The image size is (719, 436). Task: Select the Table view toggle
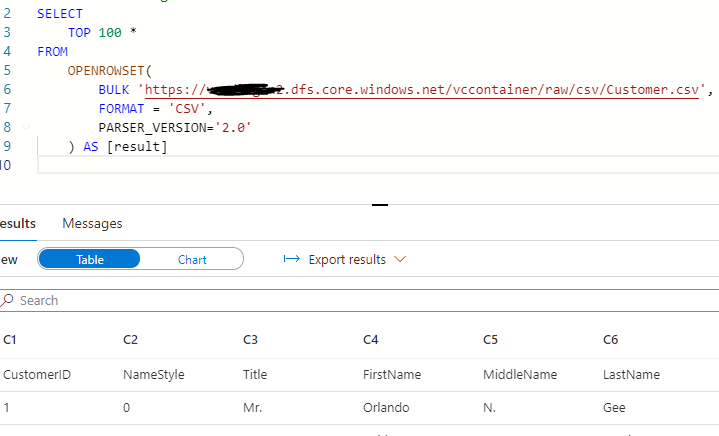pyautogui.click(x=89, y=259)
